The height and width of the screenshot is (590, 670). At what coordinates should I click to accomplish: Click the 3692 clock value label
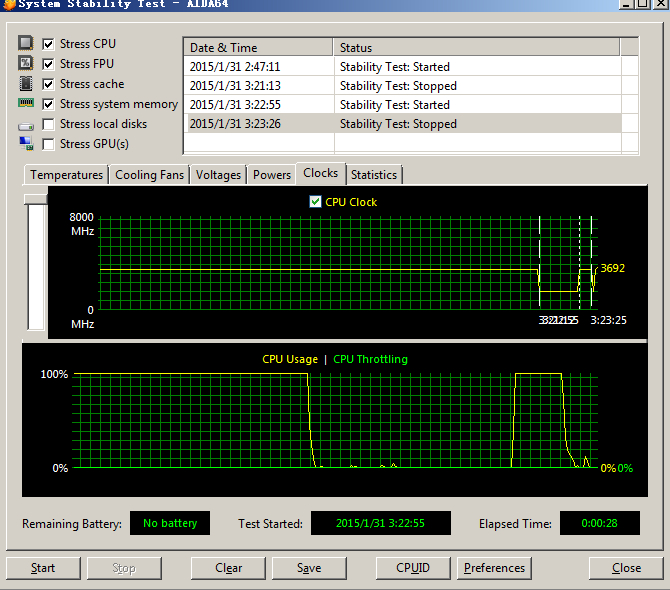[x=612, y=268]
